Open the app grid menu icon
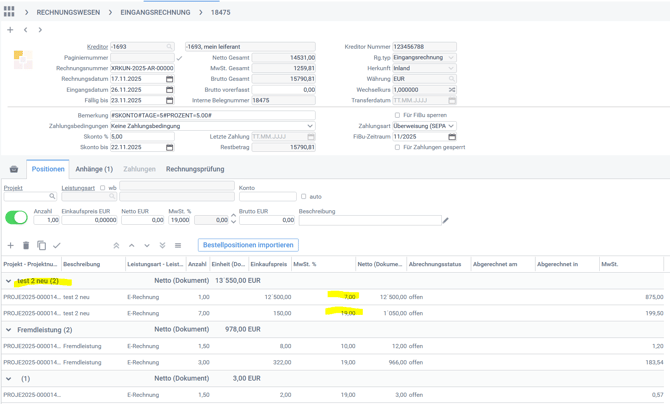670x404 pixels. click(x=9, y=12)
